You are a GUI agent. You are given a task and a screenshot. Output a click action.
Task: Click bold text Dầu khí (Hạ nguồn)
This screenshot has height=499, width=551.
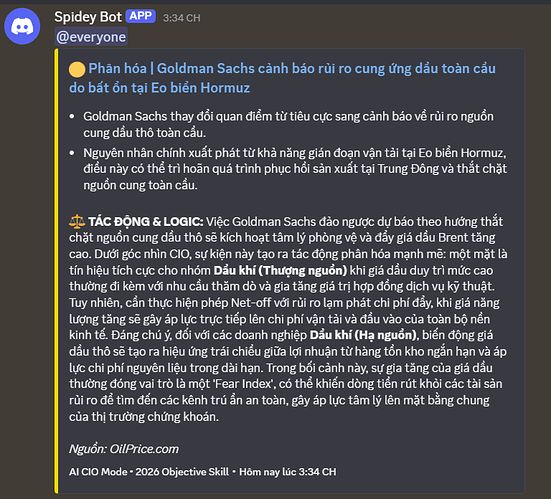pyautogui.click(x=364, y=335)
